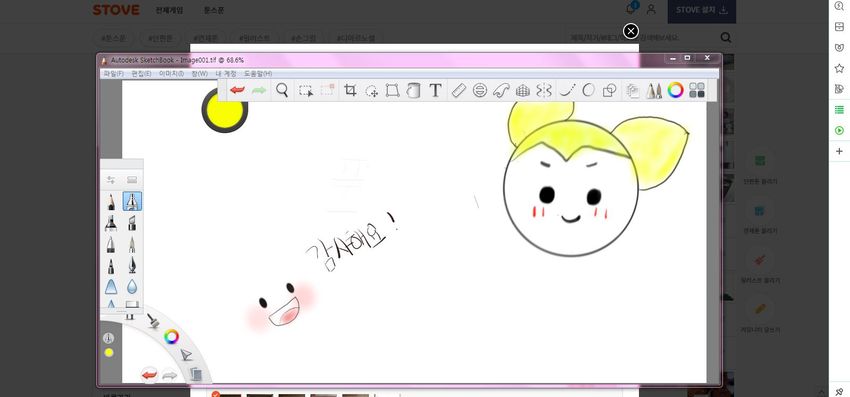Select the Text tool
The width and height of the screenshot is (850, 397).
coord(435,90)
